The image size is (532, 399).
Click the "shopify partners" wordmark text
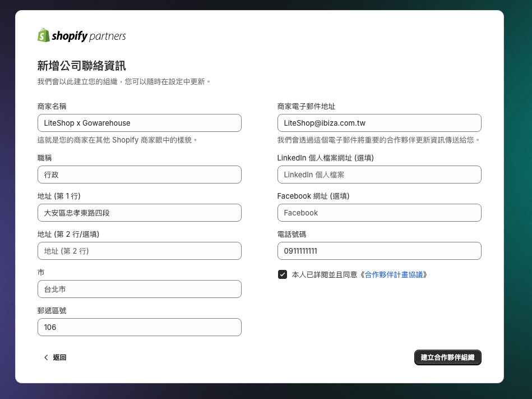(89, 36)
